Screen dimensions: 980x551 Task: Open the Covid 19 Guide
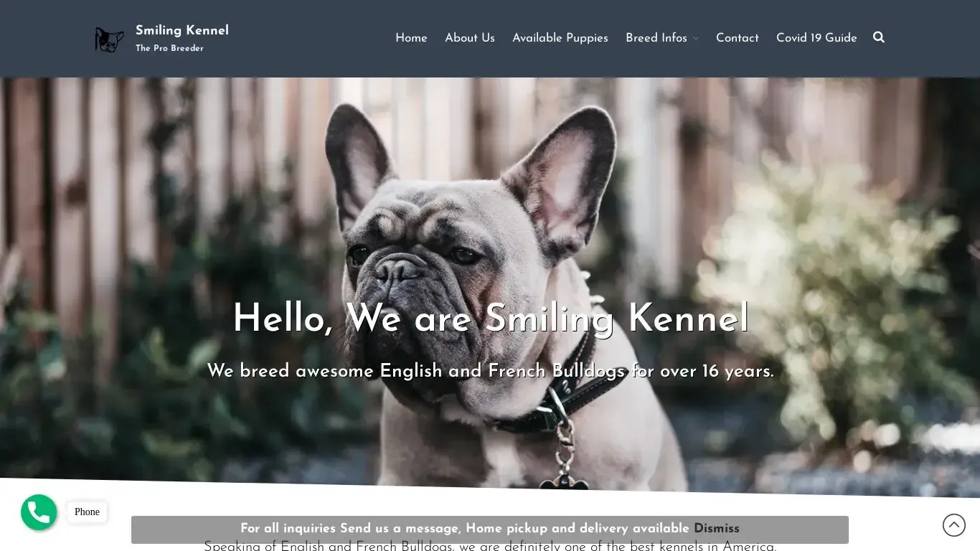(816, 38)
